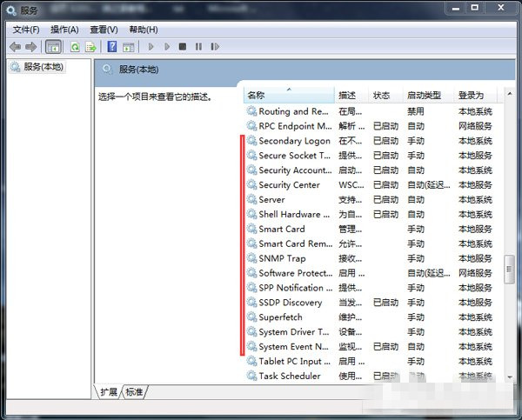Sort by the 登录为 column header

[476, 96]
